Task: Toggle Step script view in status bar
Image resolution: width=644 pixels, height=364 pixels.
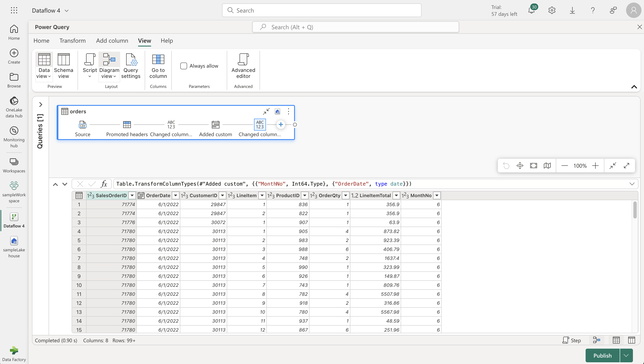Action: [572, 340]
